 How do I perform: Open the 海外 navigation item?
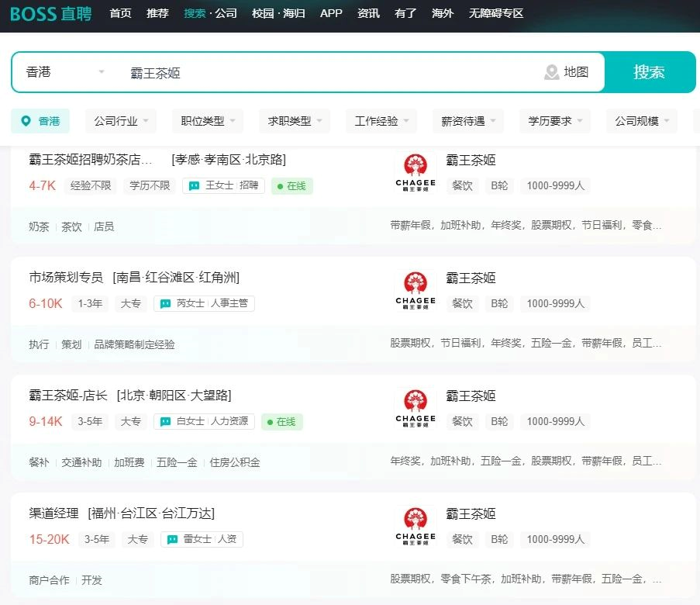(x=443, y=13)
